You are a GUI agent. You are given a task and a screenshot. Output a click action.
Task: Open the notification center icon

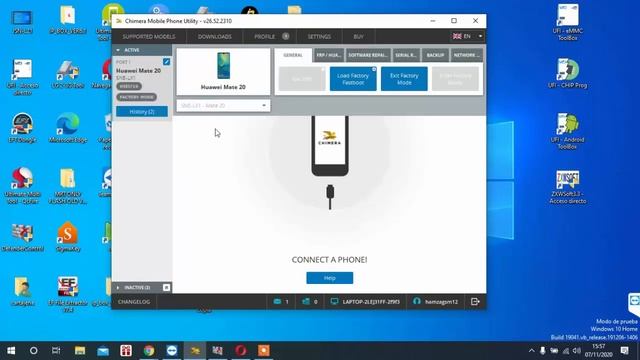tap(624, 351)
